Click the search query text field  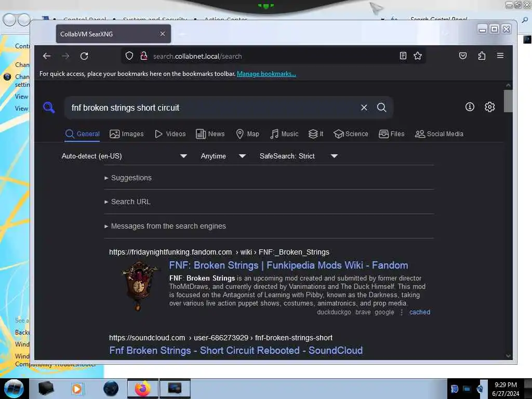[x=212, y=108]
